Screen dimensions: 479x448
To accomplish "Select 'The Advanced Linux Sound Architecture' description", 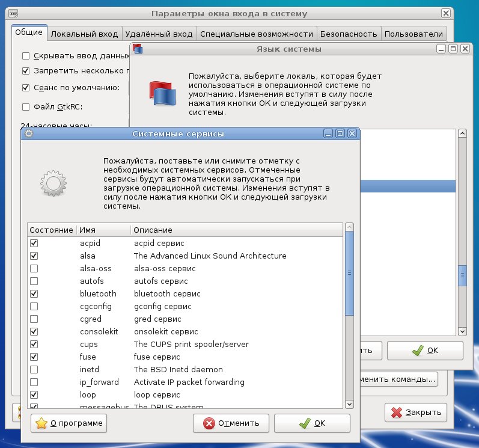I will point(210,256).
